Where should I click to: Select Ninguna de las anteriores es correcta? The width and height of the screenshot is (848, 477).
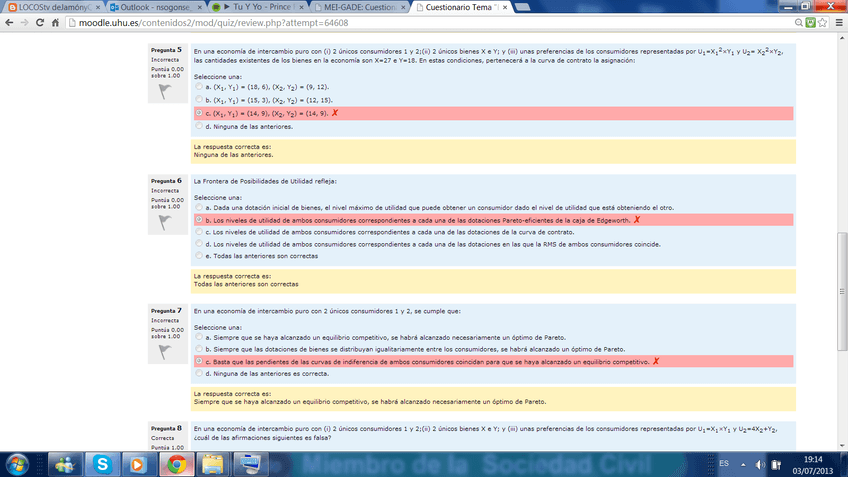click(199, 373)
